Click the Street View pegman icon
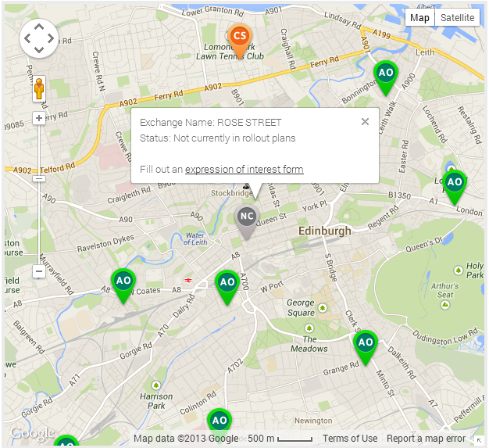 [x=39, y=88]
